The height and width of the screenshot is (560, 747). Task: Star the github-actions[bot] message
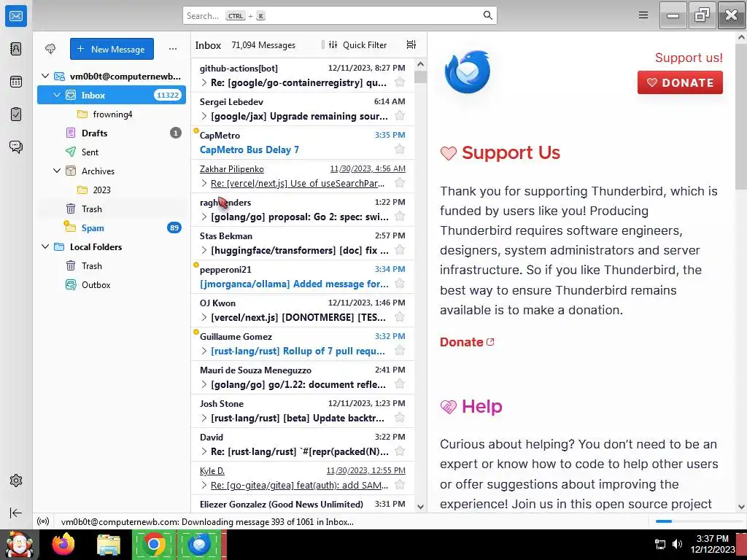coord(400,82)
